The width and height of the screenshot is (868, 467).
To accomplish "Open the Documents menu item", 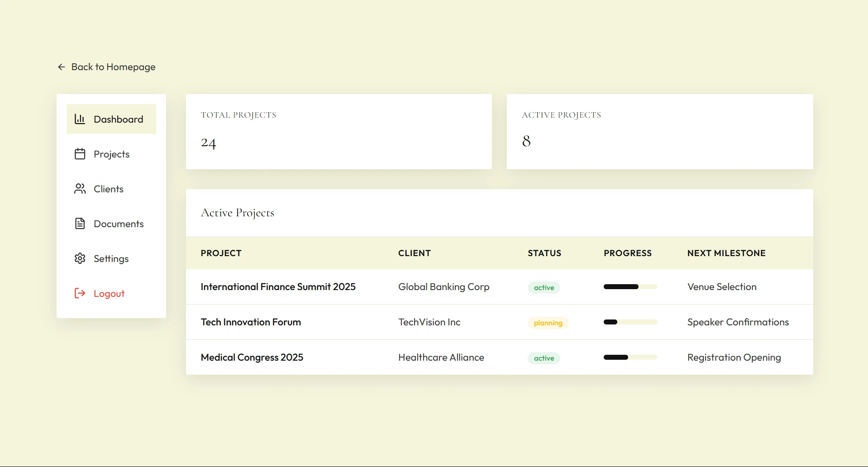I will (118, 224).
